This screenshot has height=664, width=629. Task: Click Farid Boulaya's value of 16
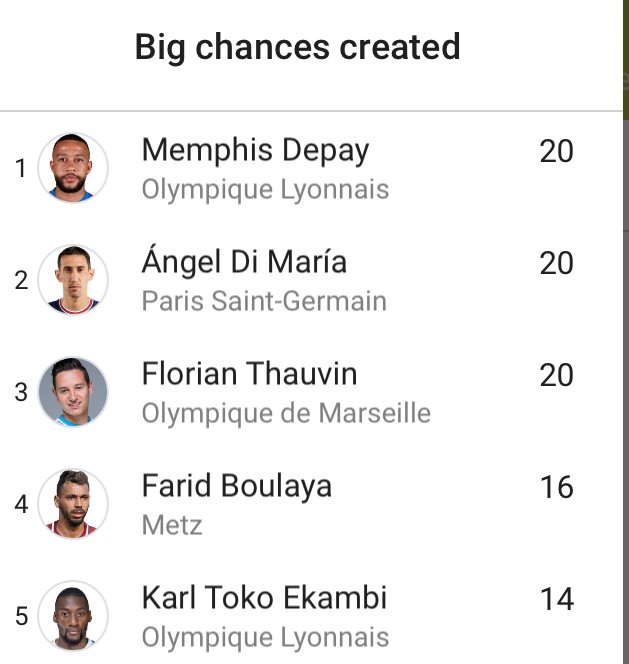(557, 487)
